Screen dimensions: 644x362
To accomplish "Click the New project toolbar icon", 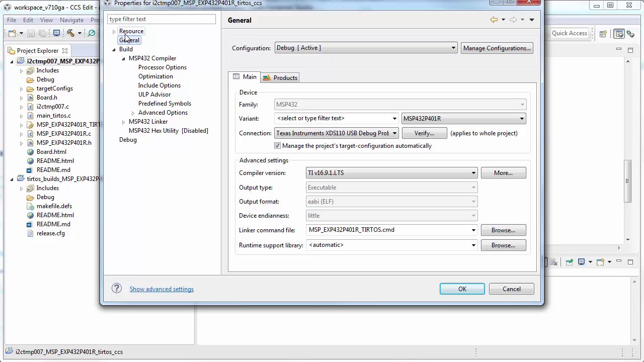I will [12, 33].
